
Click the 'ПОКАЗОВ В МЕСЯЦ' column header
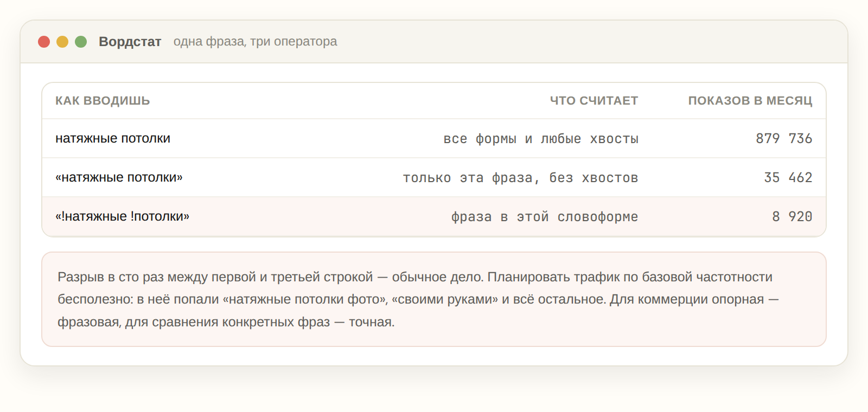(750, 101)
